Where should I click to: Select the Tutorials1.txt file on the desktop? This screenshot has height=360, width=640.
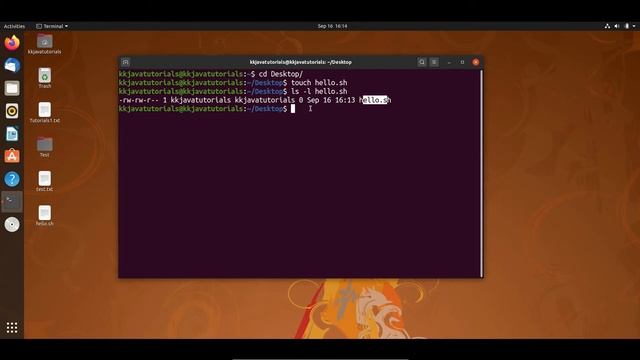point(44,113)
